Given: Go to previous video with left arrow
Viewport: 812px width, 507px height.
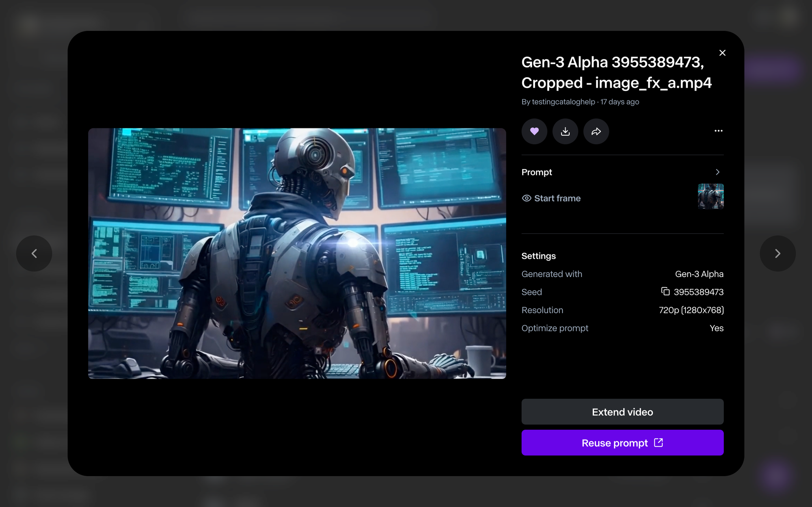Looking at the screenshot, I should point(34,253).
